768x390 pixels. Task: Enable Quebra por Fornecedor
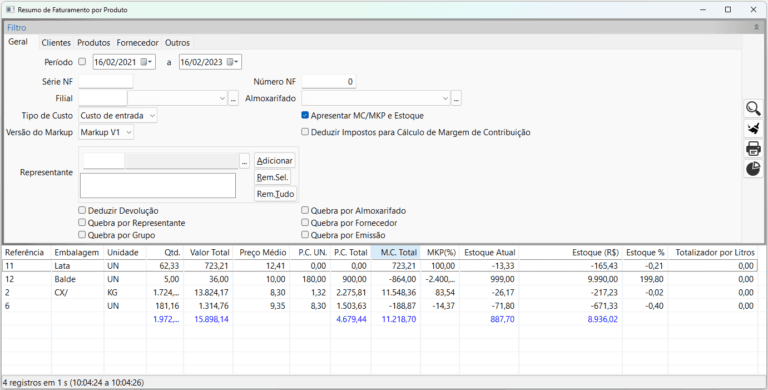click(305, 222)
